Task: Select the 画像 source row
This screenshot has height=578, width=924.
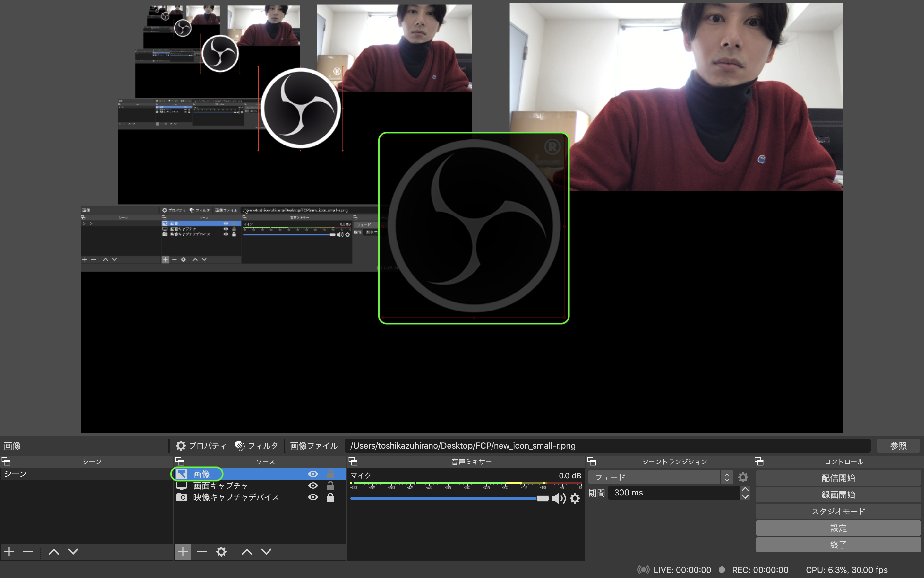Action: click(260, 474)
